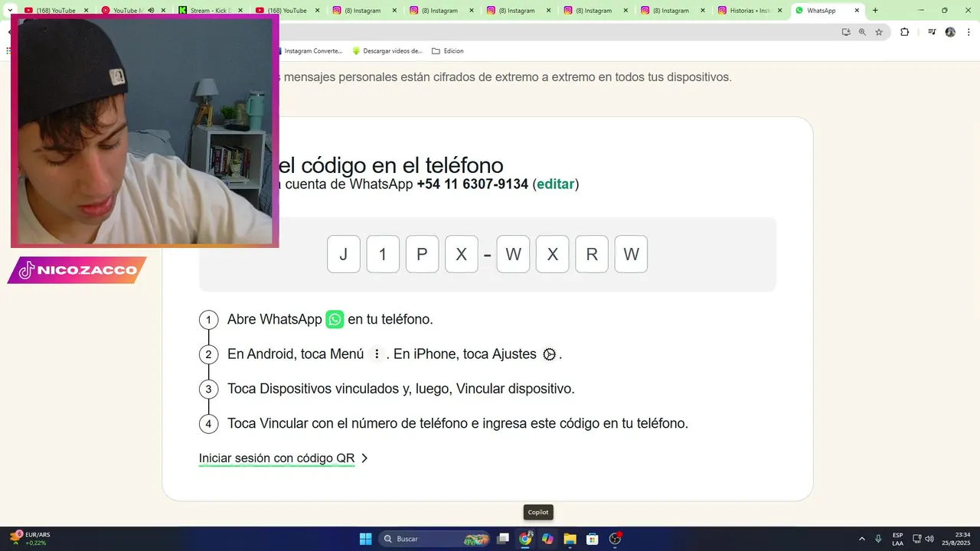Click the webcam overlay video
Viewport: 980px width, 551px height.
145,131
